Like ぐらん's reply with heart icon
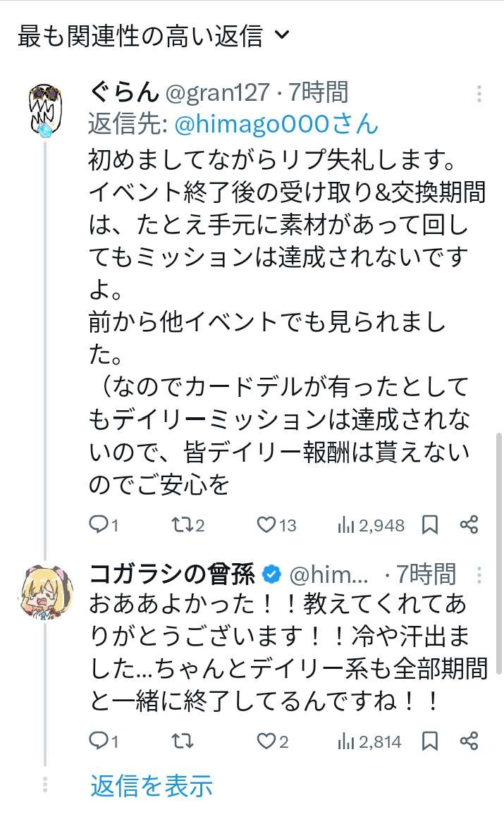Image resolution: width=504 pixels, height=819 pixels. point(266,524)
